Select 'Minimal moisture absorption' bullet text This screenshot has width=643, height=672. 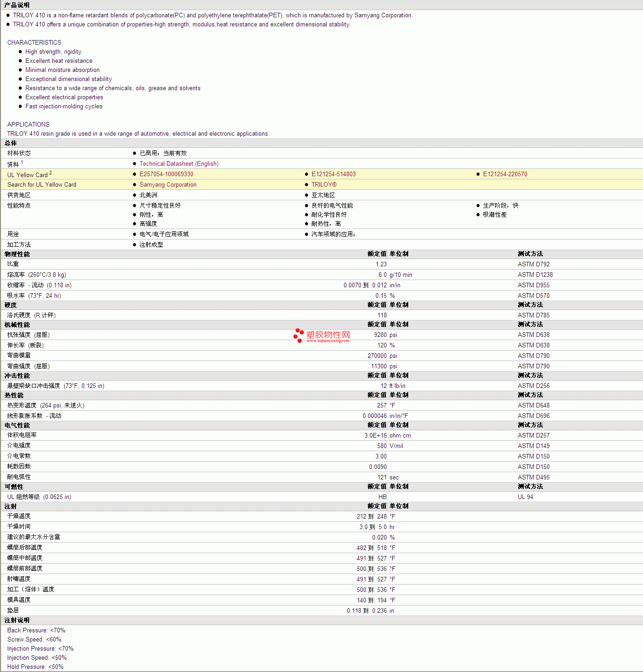coord(62,70)
